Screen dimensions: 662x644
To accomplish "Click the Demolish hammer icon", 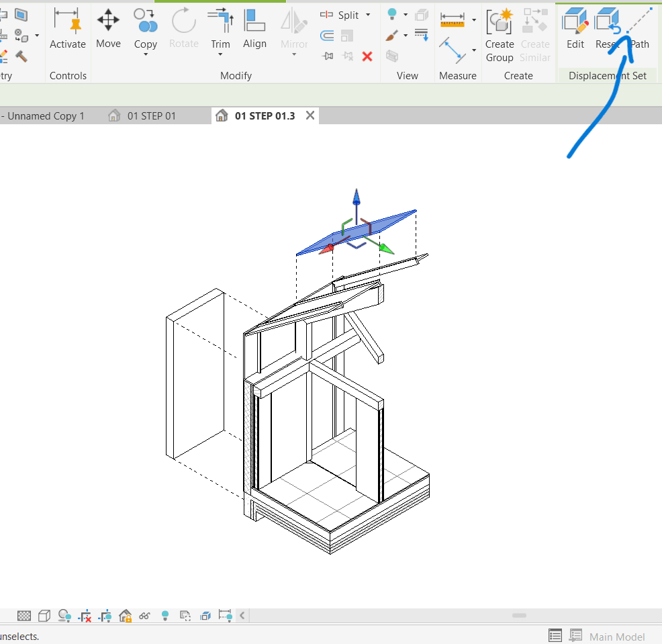I will point(21,56).
